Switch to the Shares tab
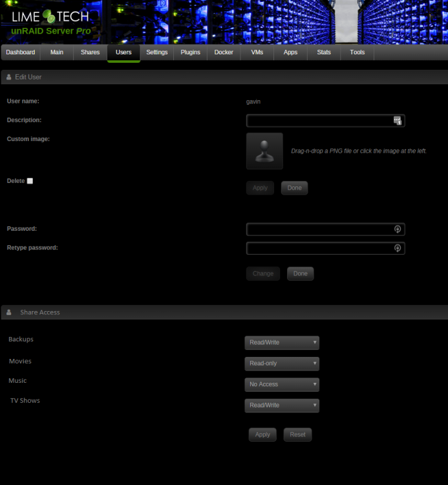Viewport: 448px width, 485px height. (91, 52)
